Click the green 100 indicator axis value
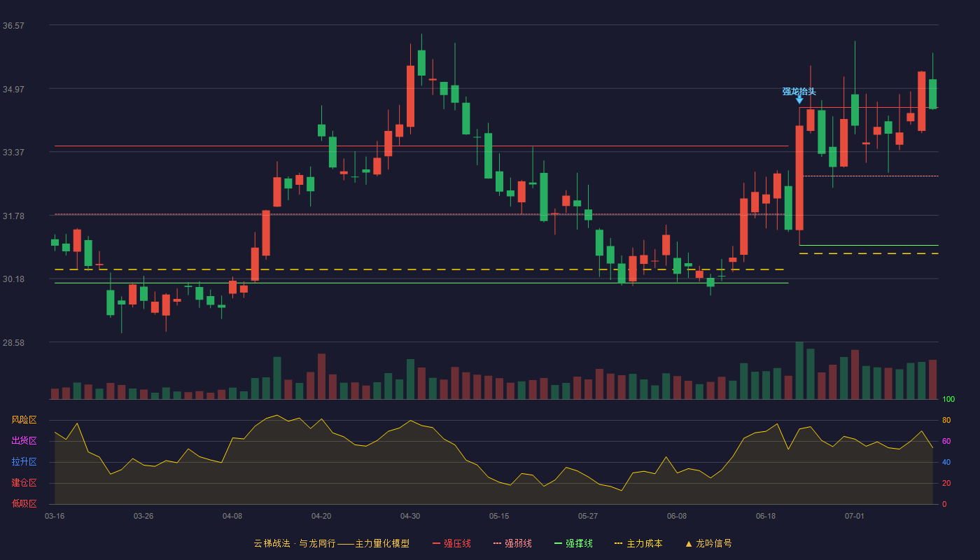 click(948, 399)
